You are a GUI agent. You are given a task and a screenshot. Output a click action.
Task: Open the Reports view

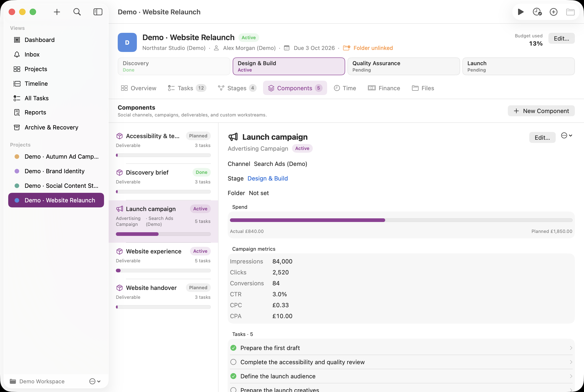(x=56, y=113)
